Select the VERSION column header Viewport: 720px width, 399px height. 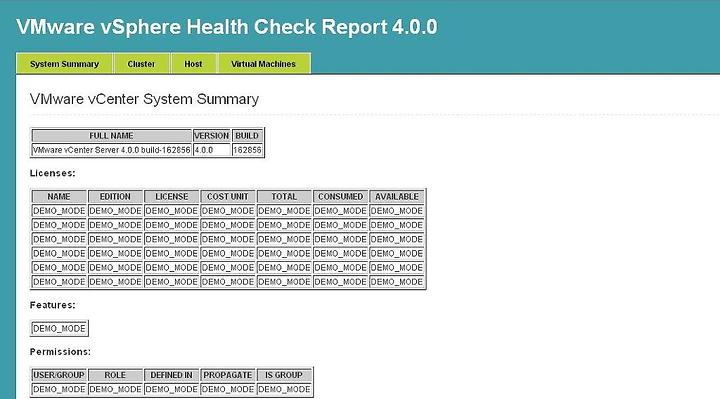pos(212,136)
